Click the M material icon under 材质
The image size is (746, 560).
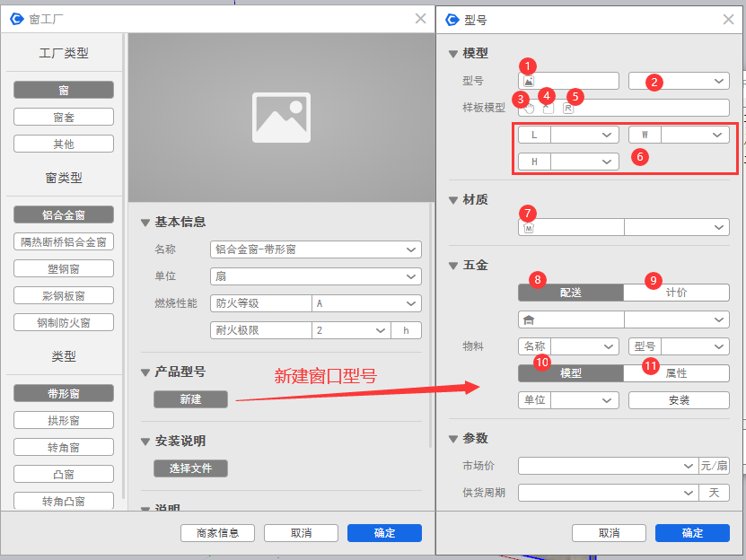(x=528, y=228)
